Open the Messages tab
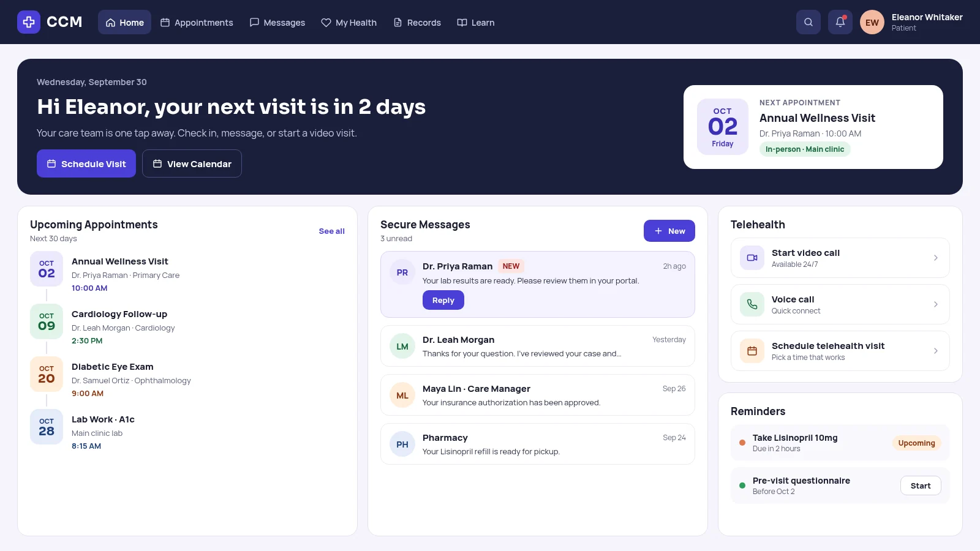The width and height of the screenshot is (980, 551). pos(277,22)
